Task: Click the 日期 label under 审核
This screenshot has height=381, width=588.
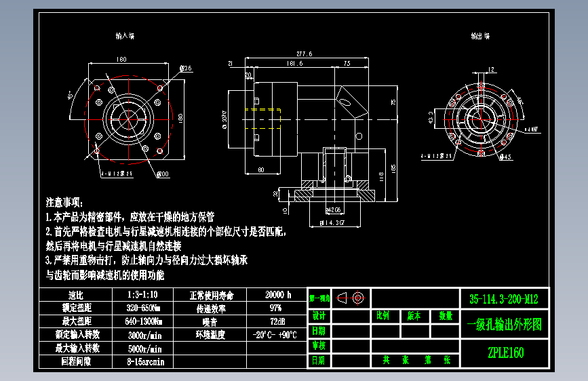Action: pyautogui.click(x=318, y=361)
